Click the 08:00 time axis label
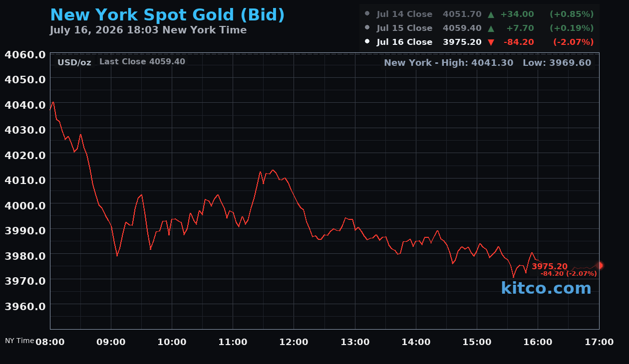 50,342
